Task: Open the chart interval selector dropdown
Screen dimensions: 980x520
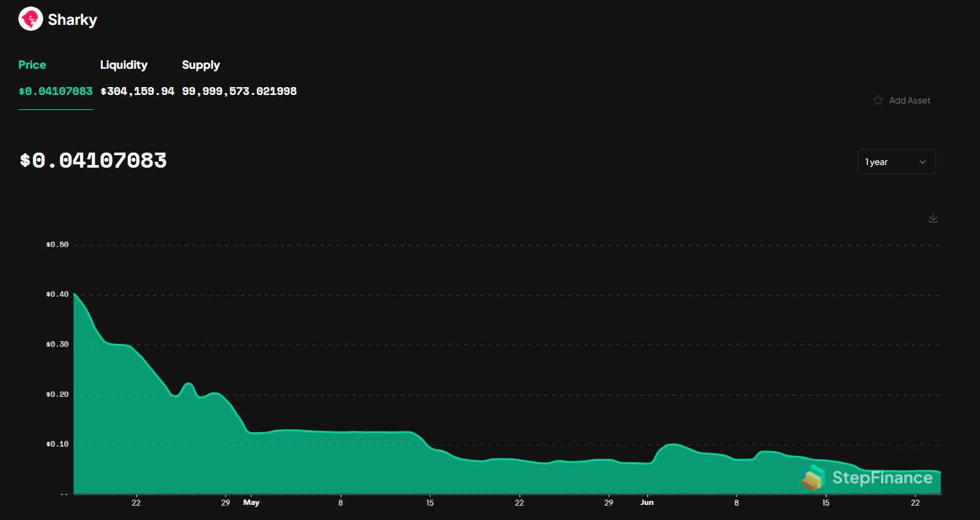Action: 896,162
